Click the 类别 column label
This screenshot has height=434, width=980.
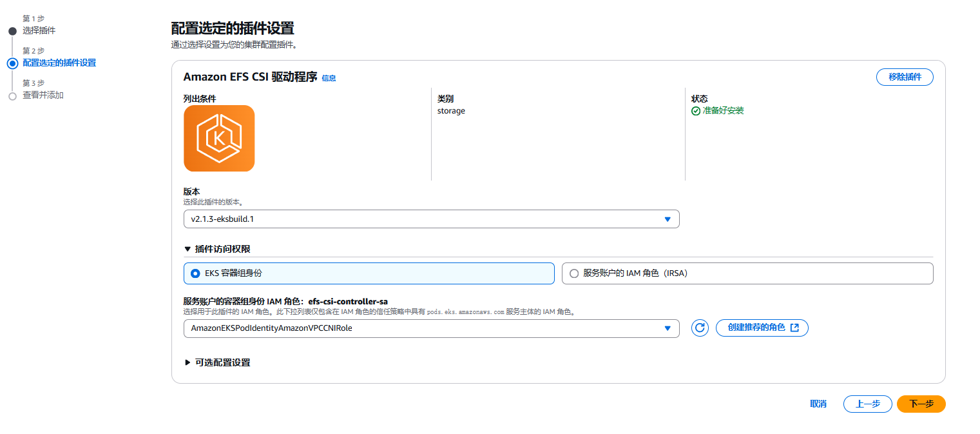click(x=446, y=99)
